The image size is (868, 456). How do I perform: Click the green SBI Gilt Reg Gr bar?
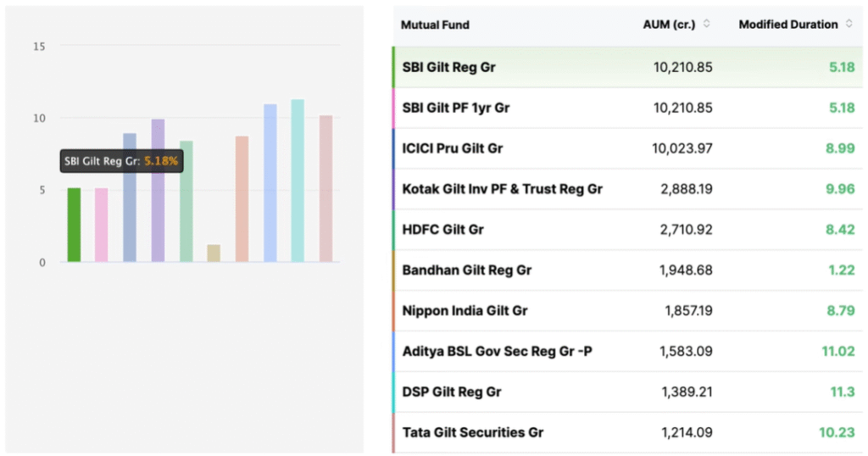tap(75, 225)
